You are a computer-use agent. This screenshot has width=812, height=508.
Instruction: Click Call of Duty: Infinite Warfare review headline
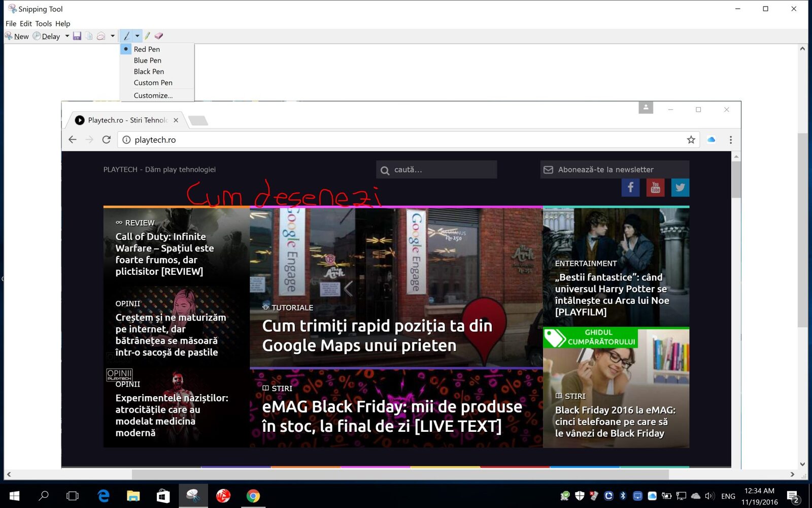pyautogui.click(x=164, y=254)
